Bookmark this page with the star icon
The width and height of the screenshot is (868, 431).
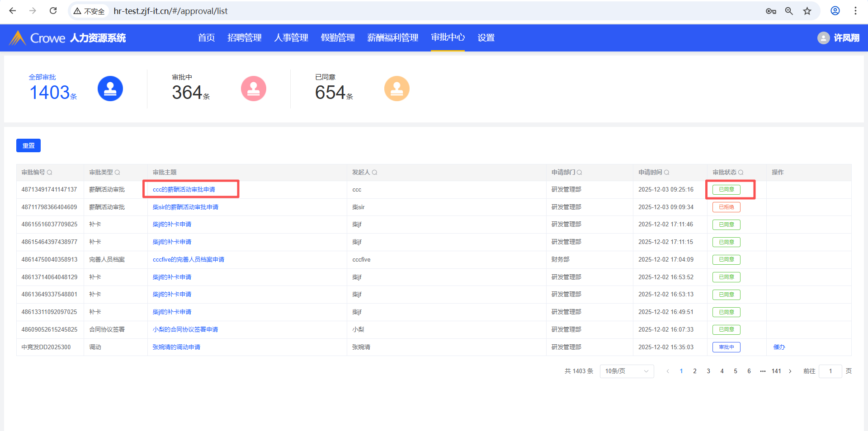coord(807,11)
